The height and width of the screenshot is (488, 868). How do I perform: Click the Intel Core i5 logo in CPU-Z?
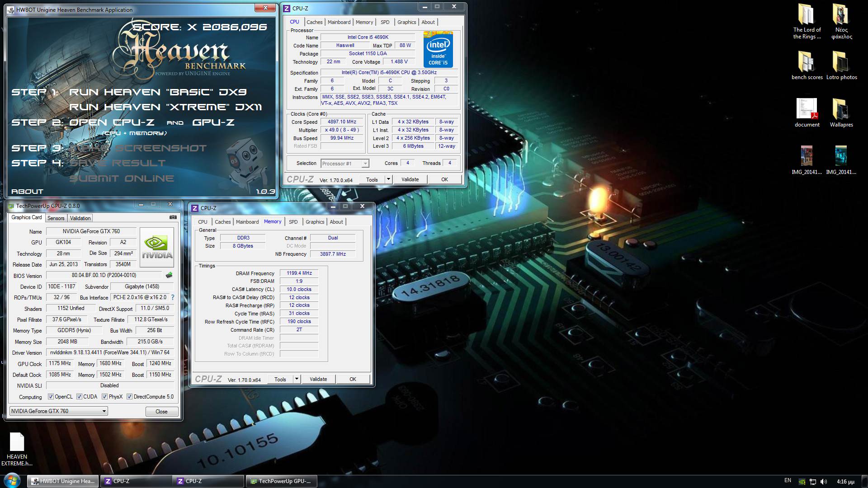[438, 49]
